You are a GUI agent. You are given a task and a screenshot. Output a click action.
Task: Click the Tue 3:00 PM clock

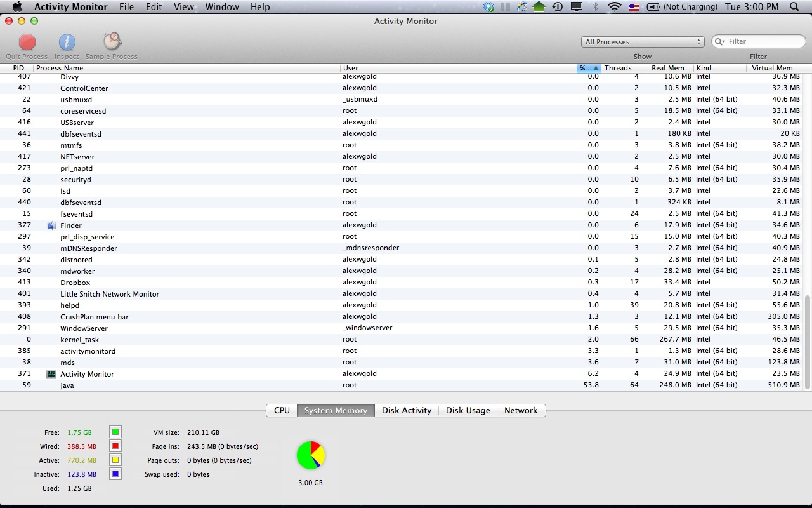pos(752,7)
